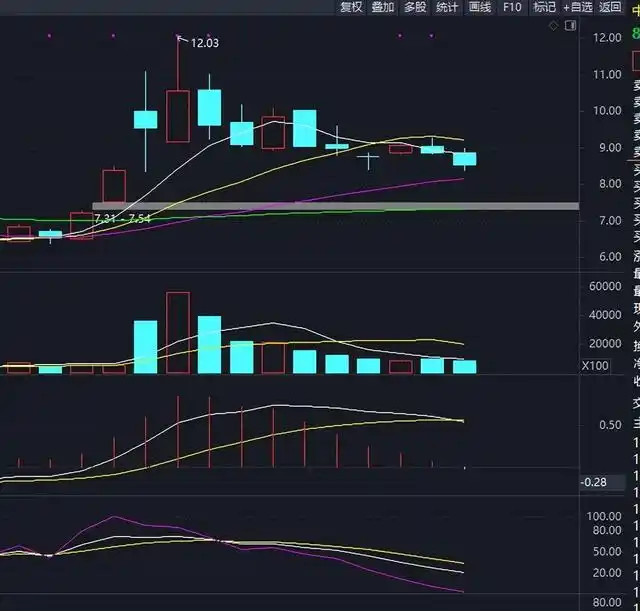640x611 pixels.
Task: Click the 统计 statistics button
Action: (x=447, y=7)
